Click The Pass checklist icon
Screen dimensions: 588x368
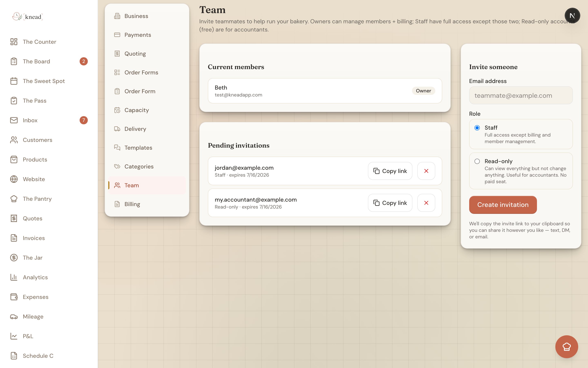tap(14, 101)
